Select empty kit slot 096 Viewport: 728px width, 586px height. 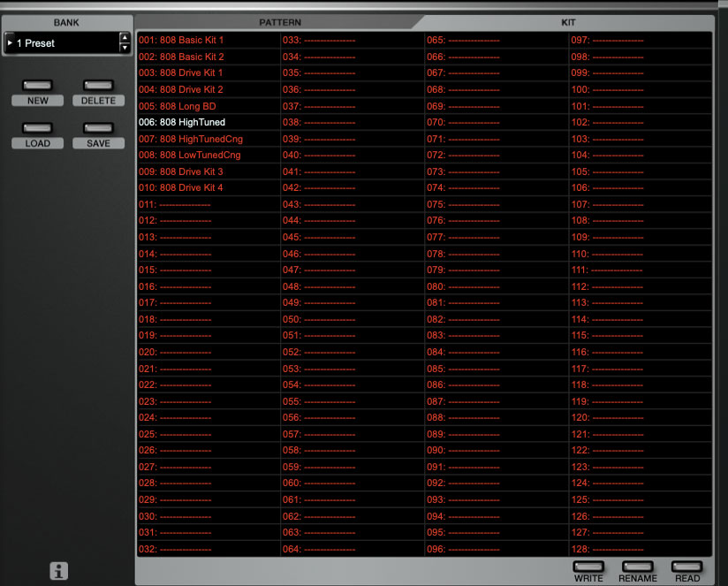click(497, 549)
